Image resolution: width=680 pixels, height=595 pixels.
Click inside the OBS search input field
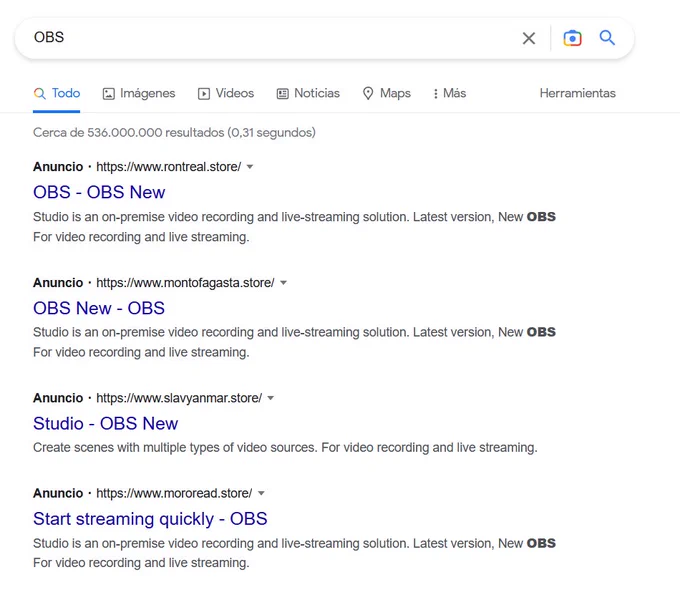click(269, 38)
